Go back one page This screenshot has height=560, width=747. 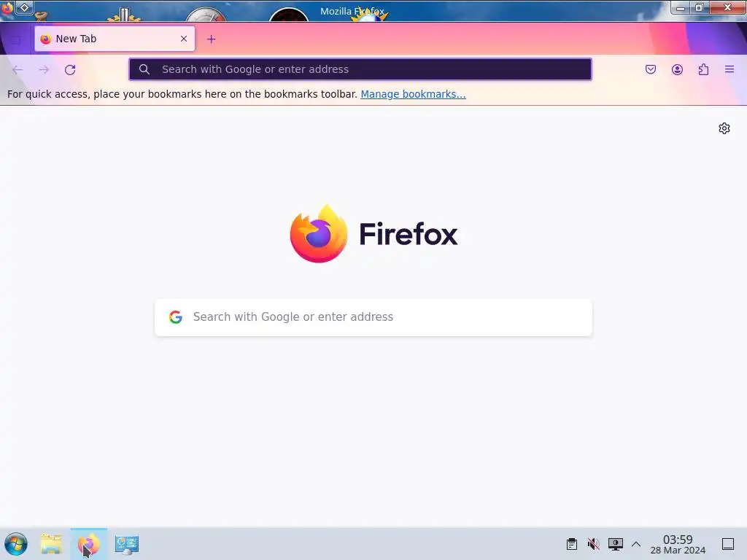18,70
